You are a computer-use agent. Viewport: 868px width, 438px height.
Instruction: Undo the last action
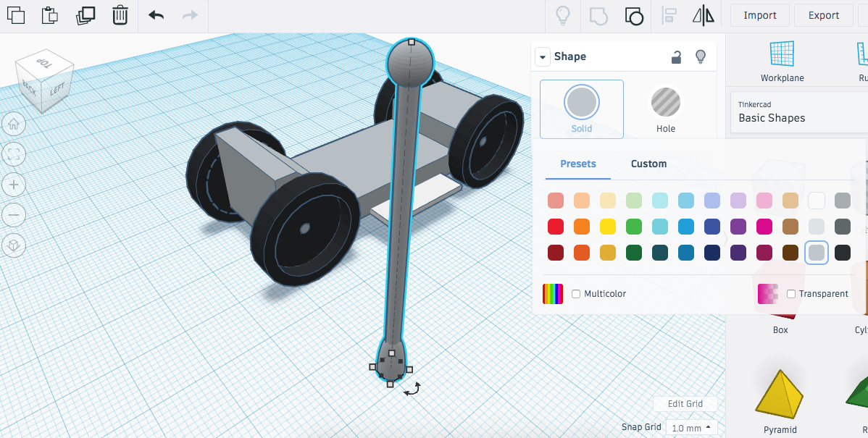[156, 15]
